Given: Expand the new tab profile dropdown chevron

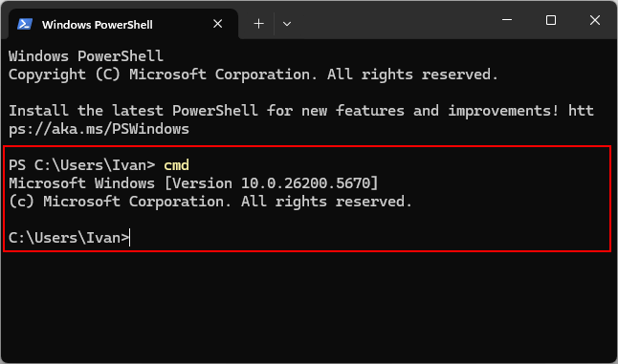Looking at the screenshot, I should tap(287, 24).
